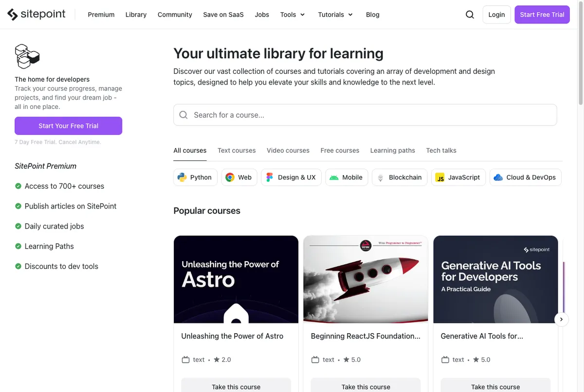Click '7 Day Free Trial. Cancel Anytime.' text
584x392 pixels.
[x=58, y=142]
